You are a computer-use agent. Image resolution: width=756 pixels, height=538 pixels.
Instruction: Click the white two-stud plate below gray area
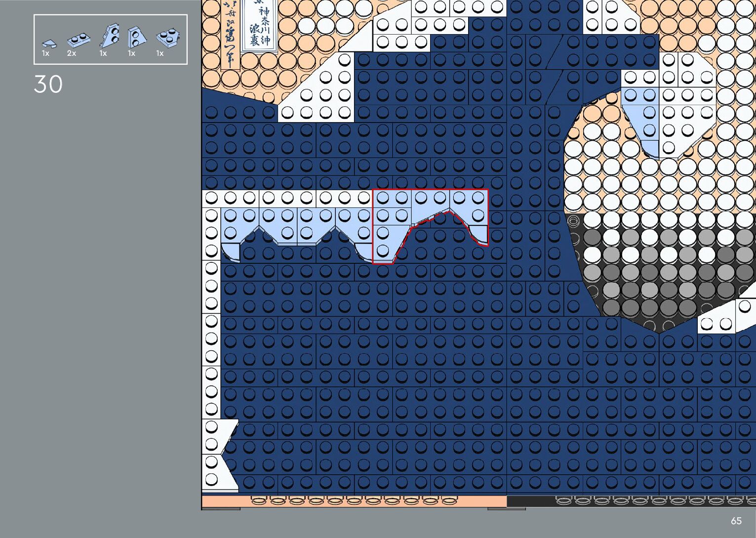pos(716,324)
